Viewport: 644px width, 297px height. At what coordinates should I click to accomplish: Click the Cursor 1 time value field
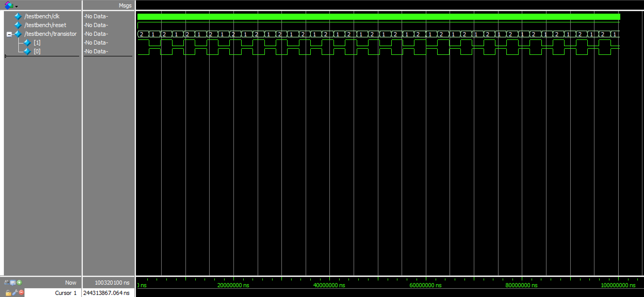pos(106,293)
